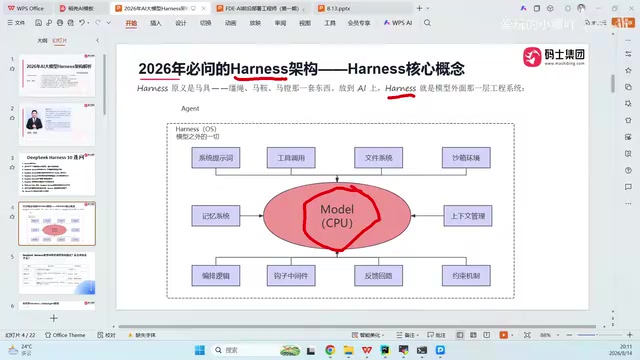640x360 pixels.
Task: Click the Print icon in quick access toolbar
Action: (60, 23)
